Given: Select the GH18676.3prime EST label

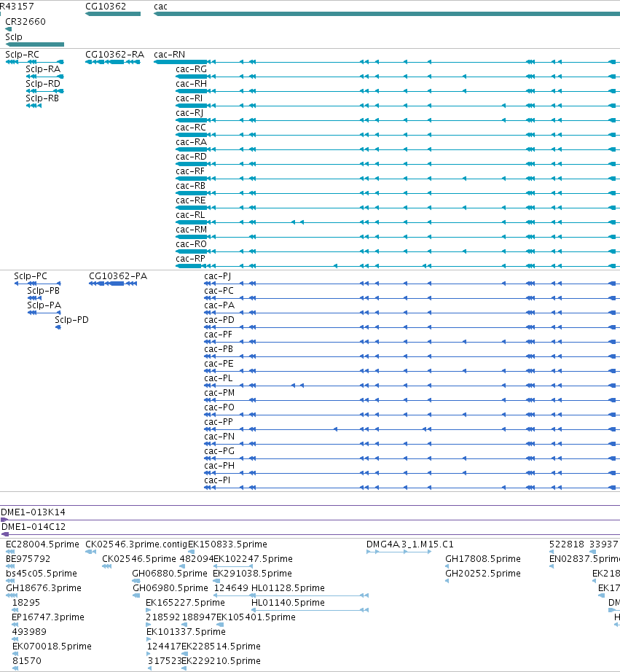Looking at the screenshot, I should click(x=43, y=588).
